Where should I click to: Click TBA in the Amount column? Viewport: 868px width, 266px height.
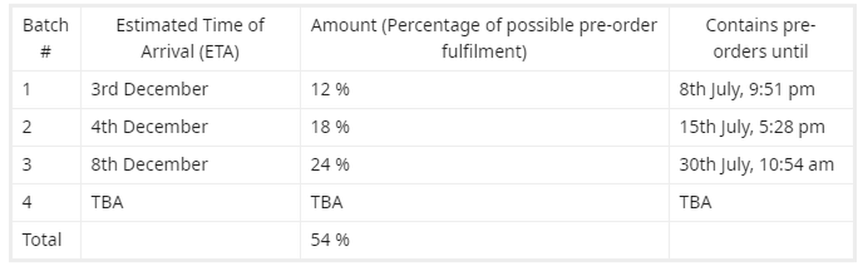pos(484,202)
